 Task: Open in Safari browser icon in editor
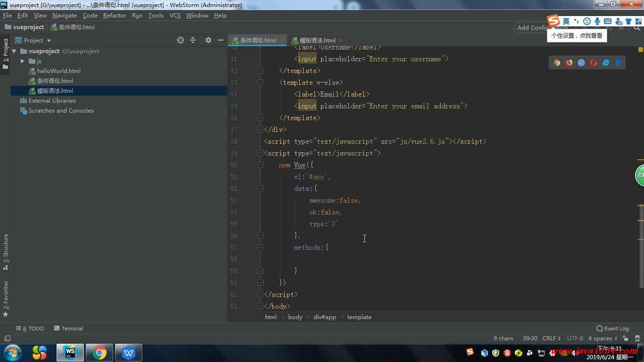tap(581, 63)
